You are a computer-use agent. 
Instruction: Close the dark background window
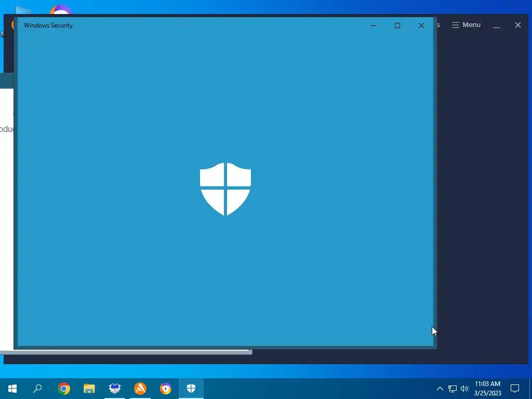point(518,25)
